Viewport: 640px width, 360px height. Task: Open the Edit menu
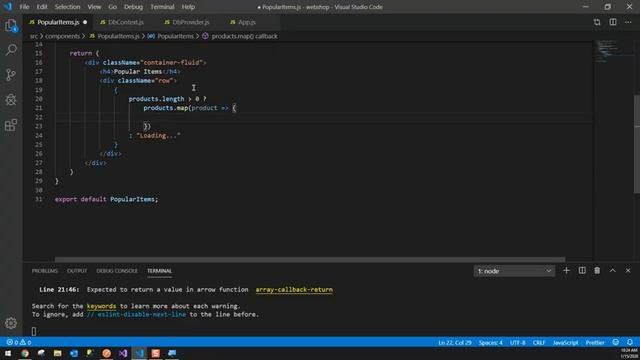click(42, 7)
